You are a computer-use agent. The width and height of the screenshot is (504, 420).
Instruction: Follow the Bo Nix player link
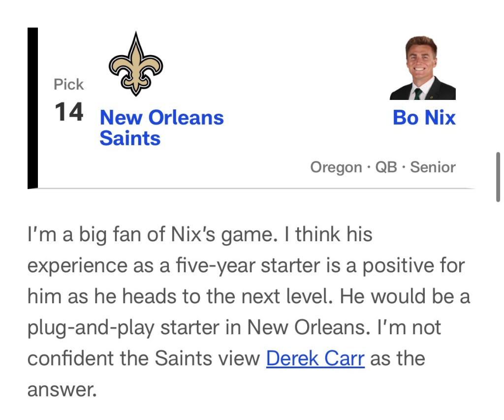424,118
